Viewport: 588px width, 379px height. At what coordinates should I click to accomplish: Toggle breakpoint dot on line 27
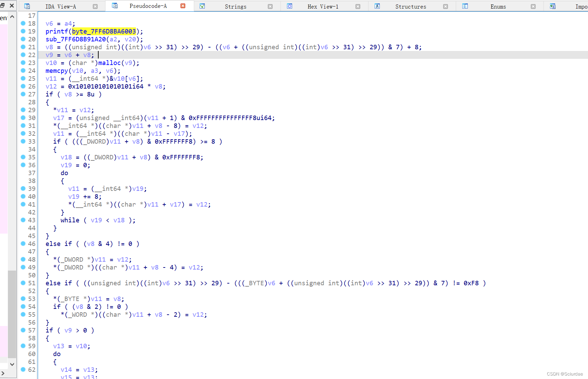point(23,94)
